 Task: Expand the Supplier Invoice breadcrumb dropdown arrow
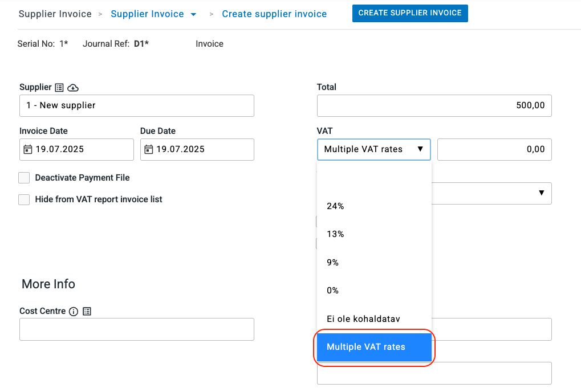click(x=193, y=14)
